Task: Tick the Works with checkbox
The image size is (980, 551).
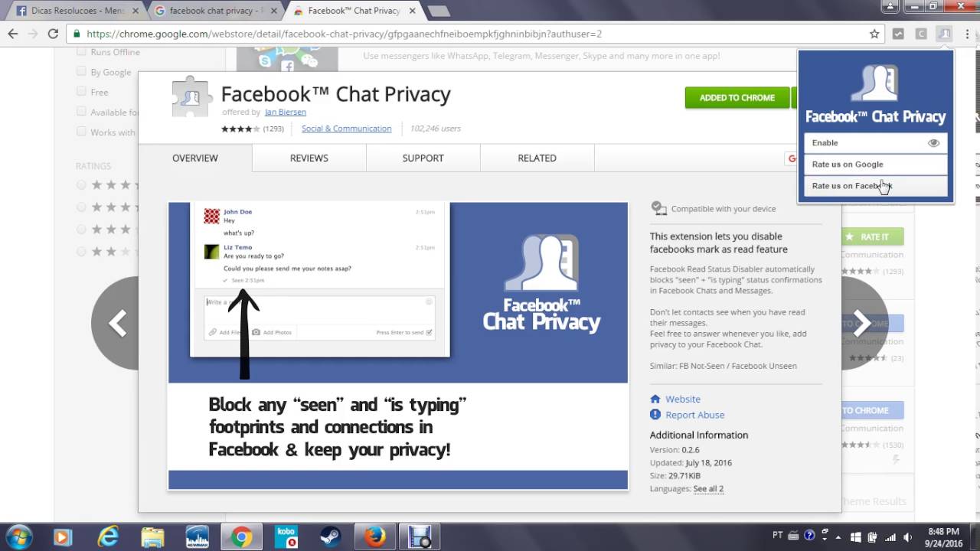Action: click(x=81, y=131)
